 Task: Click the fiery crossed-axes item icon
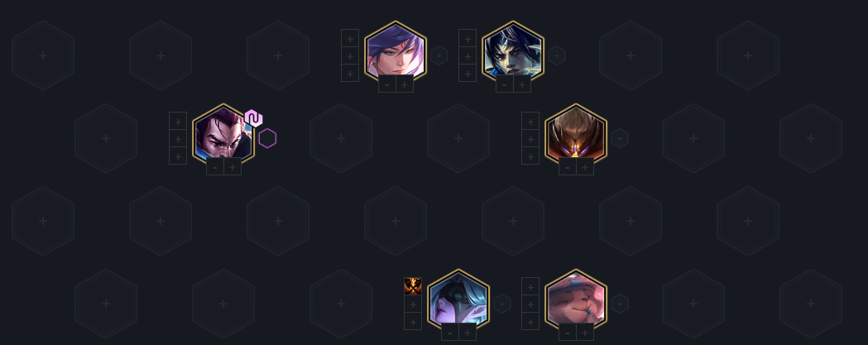413,286
